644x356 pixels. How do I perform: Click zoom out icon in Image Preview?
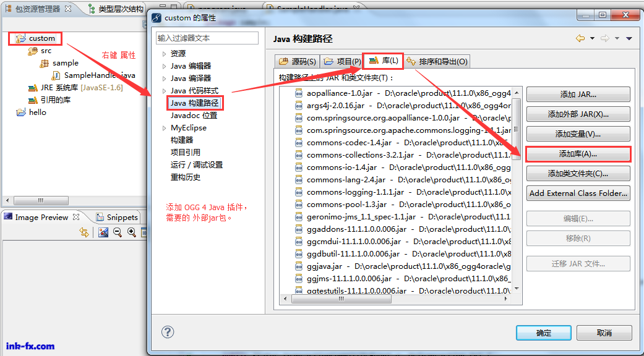point(118,232)
